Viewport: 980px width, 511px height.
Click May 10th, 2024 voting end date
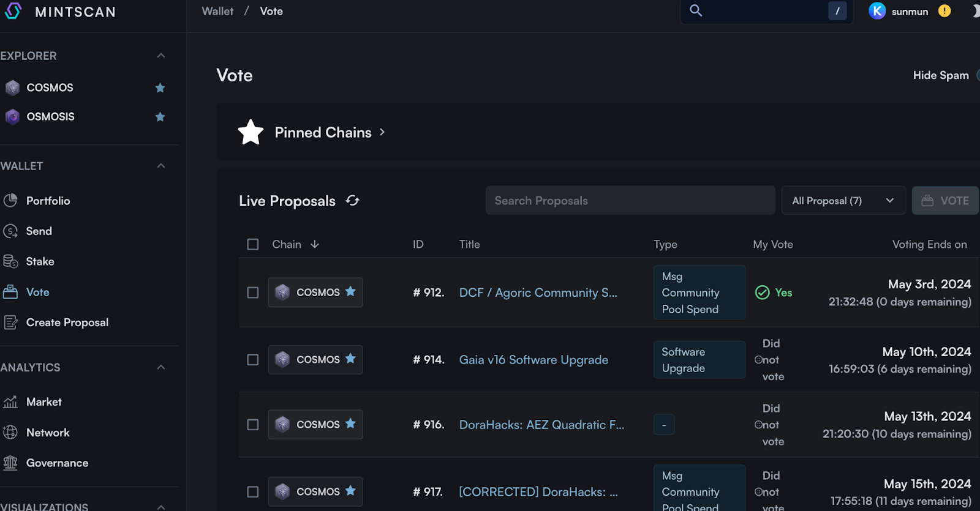tap(927, 352)
